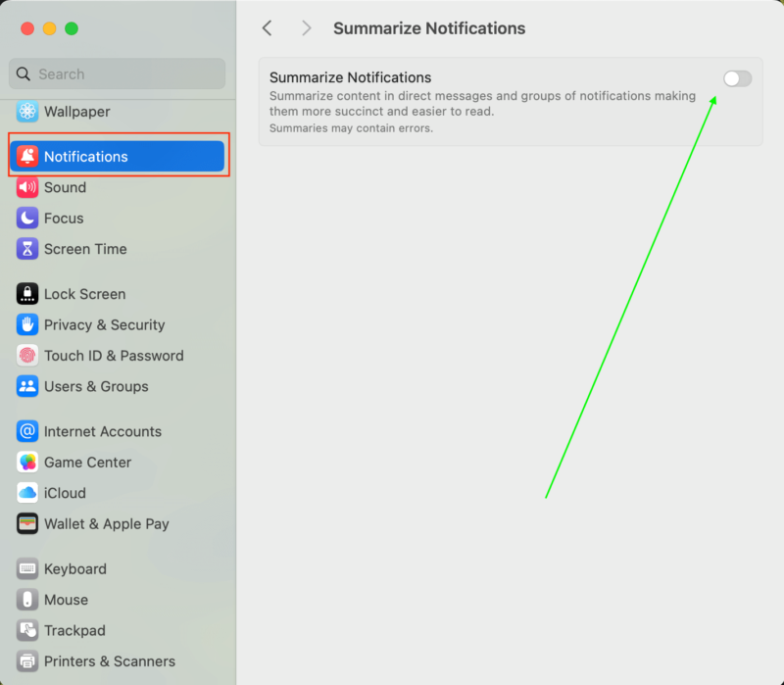Click the Trackpad icon in sidebar

coord(27,630)
